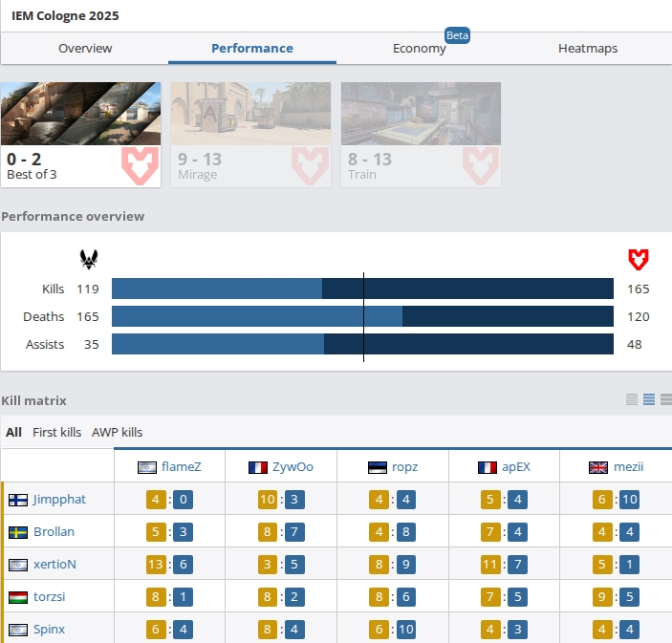Open Spinx player profile

[x=50, y=629]
